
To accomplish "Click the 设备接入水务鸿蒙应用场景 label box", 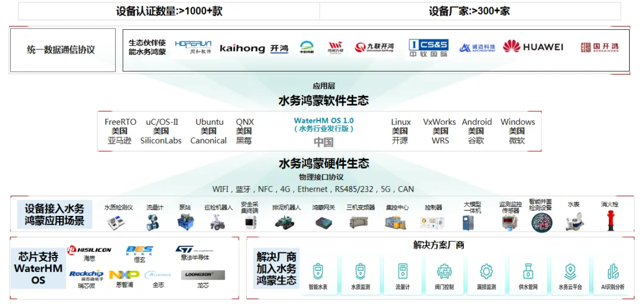I will tap(54, 214).
